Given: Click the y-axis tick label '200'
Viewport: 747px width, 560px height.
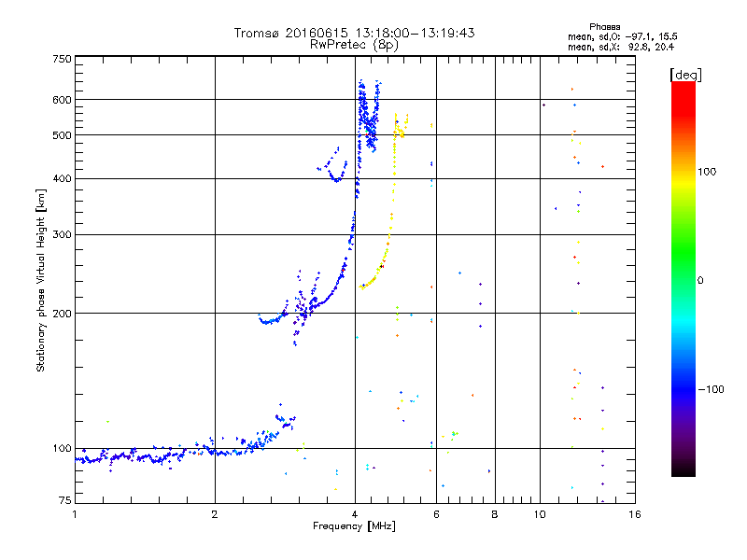Looking at the screenshot, I should coord(62,314).
